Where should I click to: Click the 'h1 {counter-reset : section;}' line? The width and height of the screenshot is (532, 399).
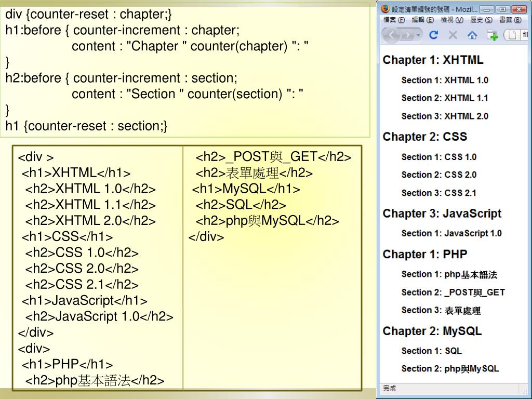86,126
